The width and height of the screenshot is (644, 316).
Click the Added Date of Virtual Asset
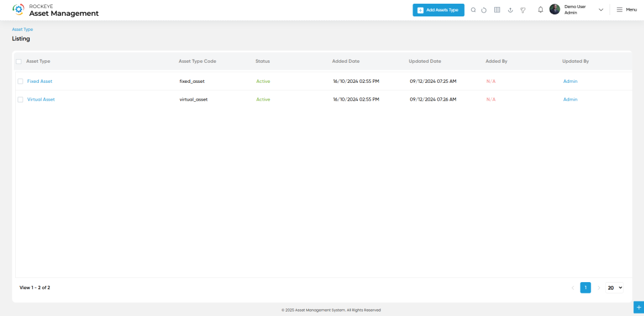(x=356, y=99)
